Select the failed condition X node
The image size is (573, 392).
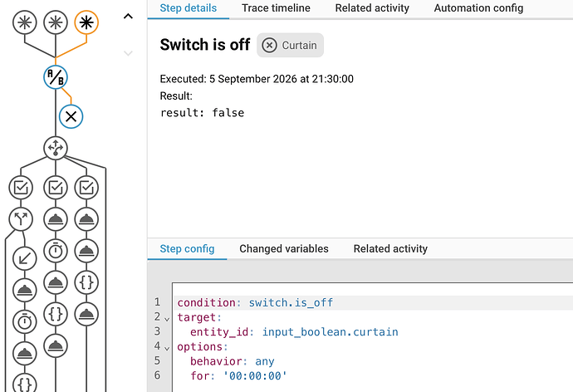tap(71, 116)
